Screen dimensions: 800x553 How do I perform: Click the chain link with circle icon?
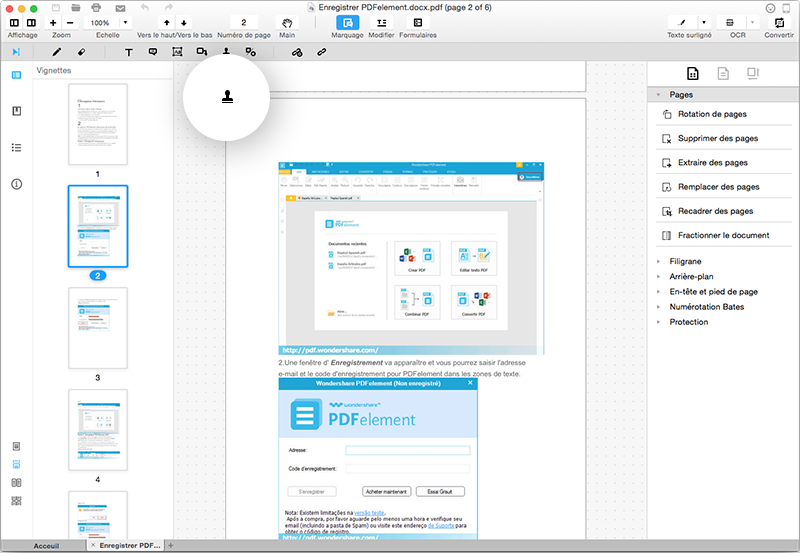point(297,52)
